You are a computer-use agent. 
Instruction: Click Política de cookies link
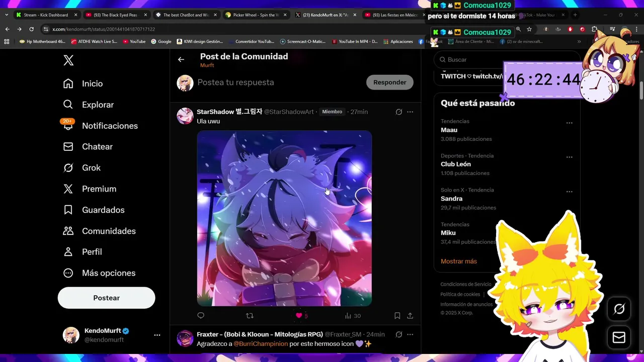(460, 295)
